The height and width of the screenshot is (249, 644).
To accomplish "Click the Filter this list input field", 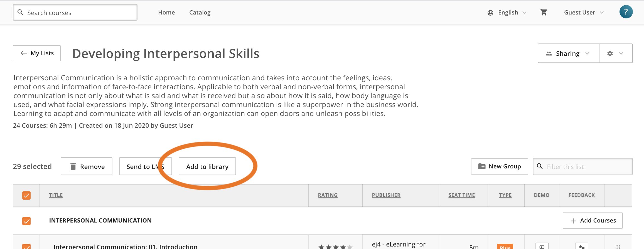I will [582, 166].
